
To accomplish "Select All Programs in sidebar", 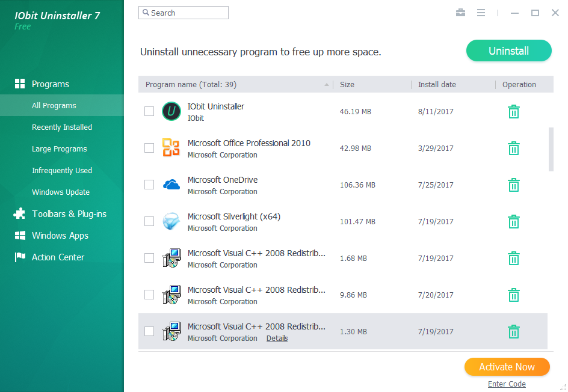I will point(61,105).
